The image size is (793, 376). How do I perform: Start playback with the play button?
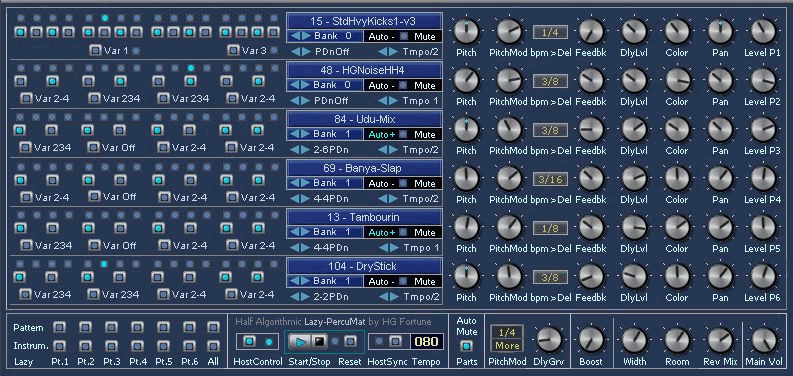301,342
